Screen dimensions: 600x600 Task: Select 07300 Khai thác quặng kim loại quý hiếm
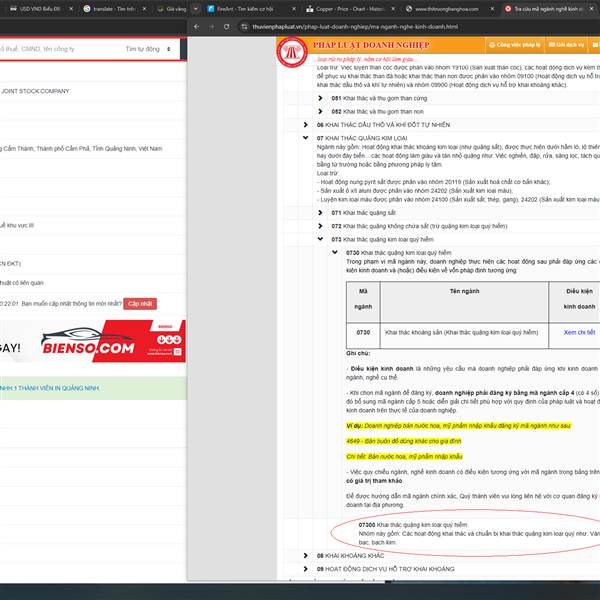tap(412, 525)
